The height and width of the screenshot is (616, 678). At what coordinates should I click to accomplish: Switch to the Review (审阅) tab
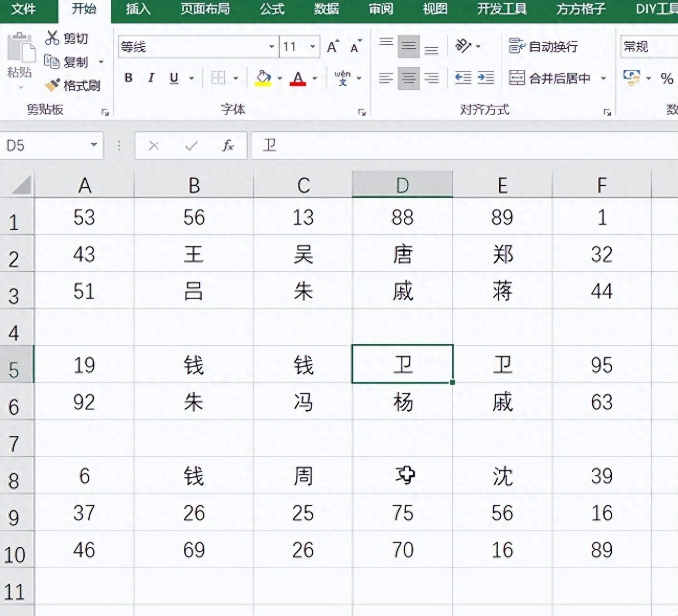381,9
